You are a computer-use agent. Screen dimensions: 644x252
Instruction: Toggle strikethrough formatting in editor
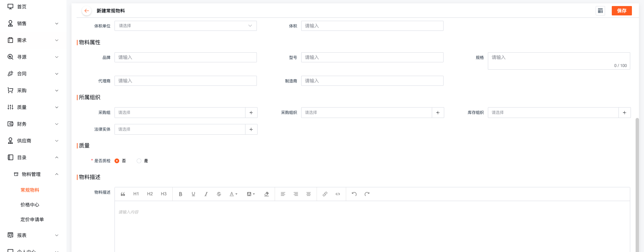219,194
